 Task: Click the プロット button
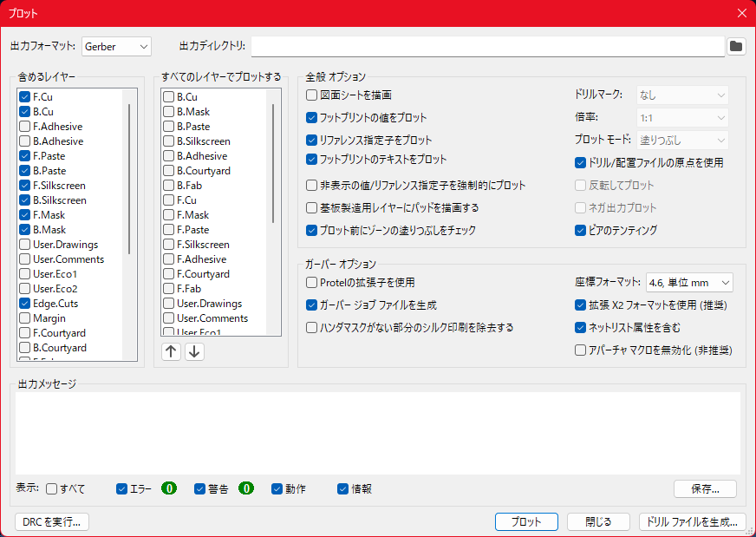tap(526, 521)
